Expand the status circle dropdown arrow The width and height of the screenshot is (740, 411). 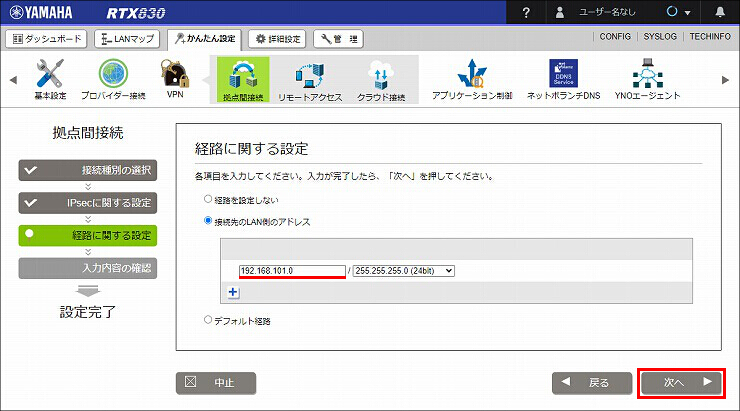[687, 13]
